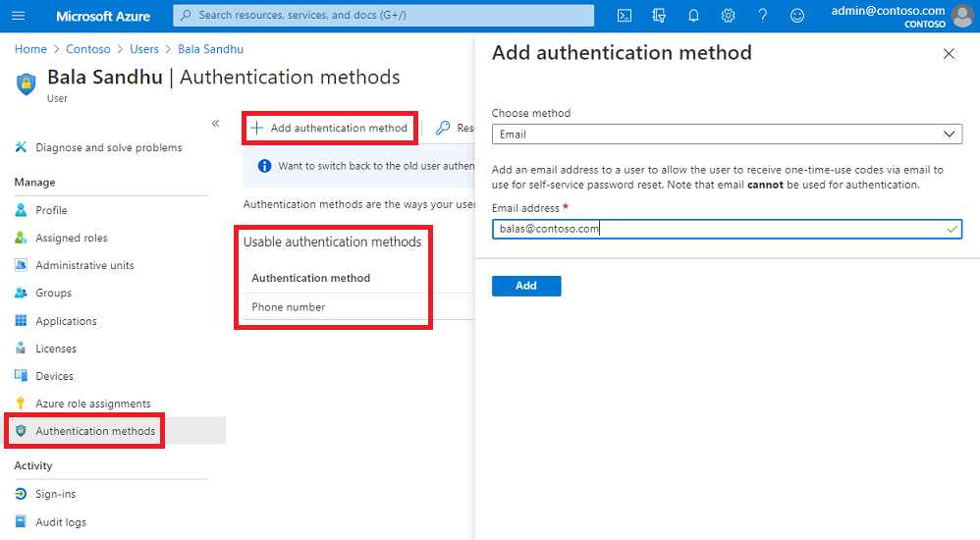Open the portal settings gear
The image size is (980, 540).
coord(728,16)
